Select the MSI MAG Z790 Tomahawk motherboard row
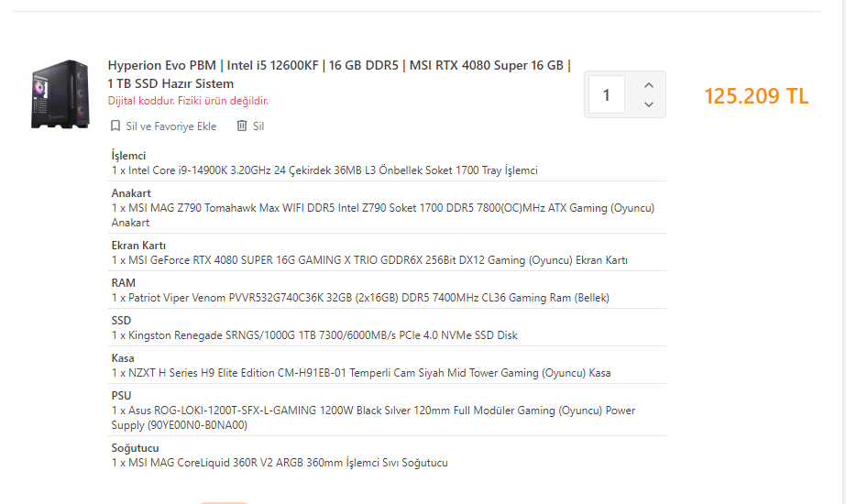Image resolution: width=846 pixels, height=504 pixels. [x=383, y=214]
